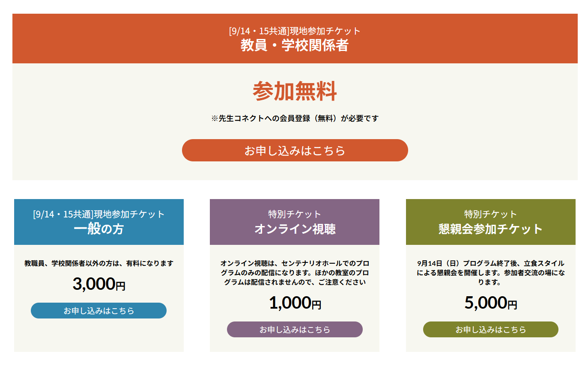
Task: Click the 教員・学校関係者 heading
Action: 295,45
